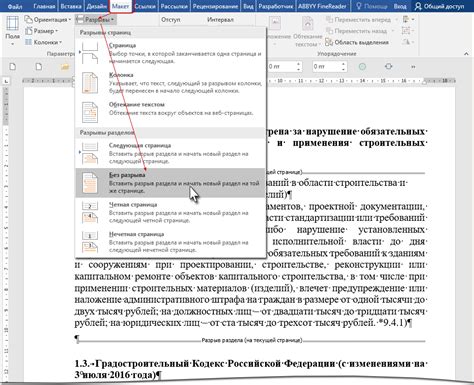Click the Вход sign-in link

pyautogui.click(x=400, y=6)
